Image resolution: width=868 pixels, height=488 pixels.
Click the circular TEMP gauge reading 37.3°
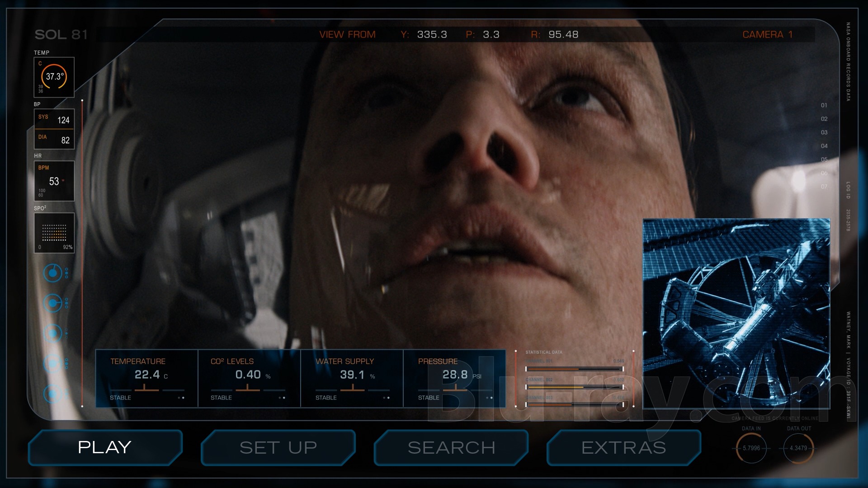point(54,77)
